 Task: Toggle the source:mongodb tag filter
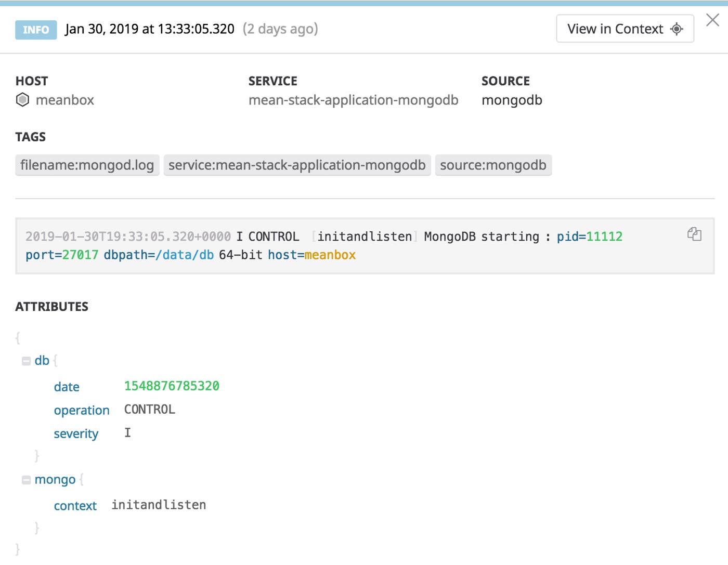tap(492, 165)
